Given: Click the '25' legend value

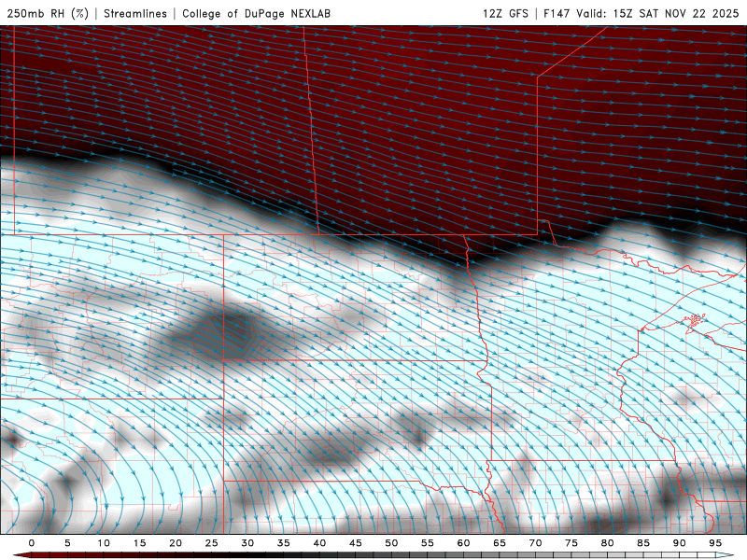Looking at the screenshot, I should [x=212, y=543].
